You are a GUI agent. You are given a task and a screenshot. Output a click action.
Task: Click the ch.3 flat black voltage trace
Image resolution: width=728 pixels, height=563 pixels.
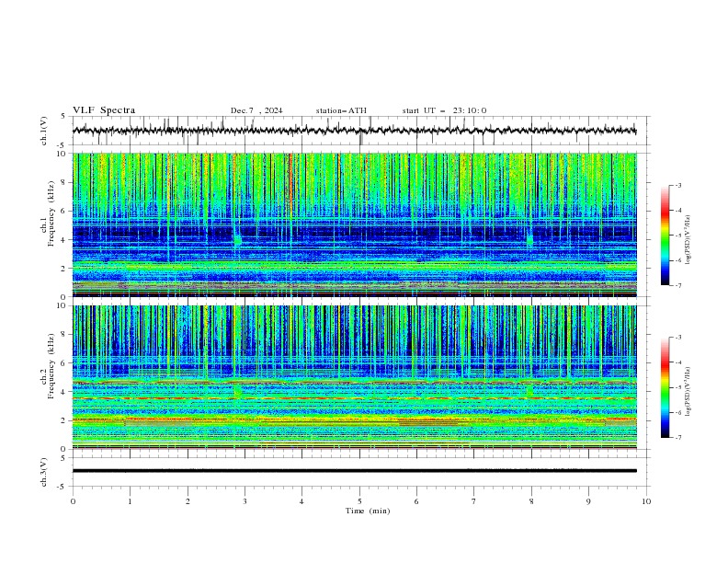(x=354, y=471)
